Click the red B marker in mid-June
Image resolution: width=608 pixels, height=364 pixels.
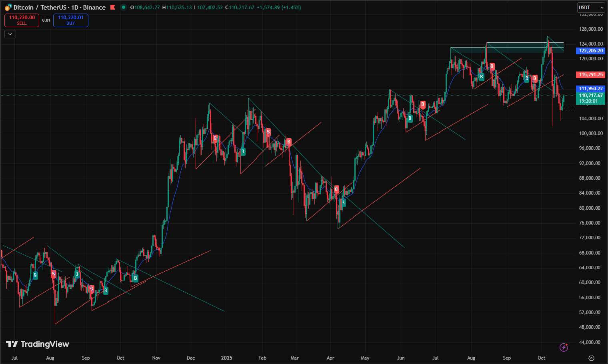click(x=423, y=105)
